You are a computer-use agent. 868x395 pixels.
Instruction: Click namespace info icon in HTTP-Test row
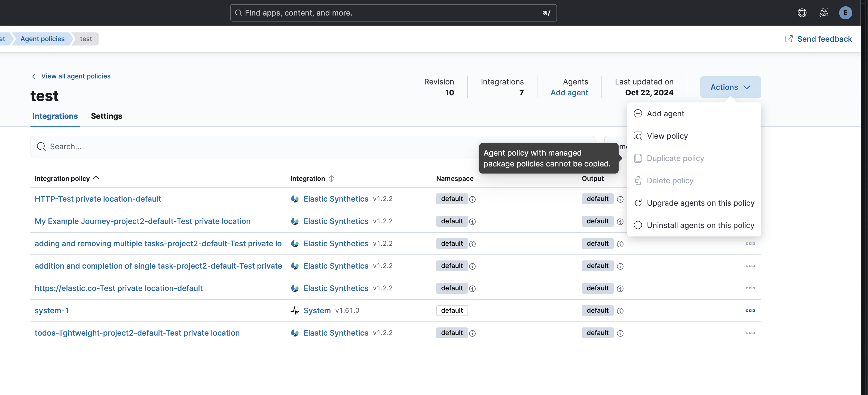(472, 199)
